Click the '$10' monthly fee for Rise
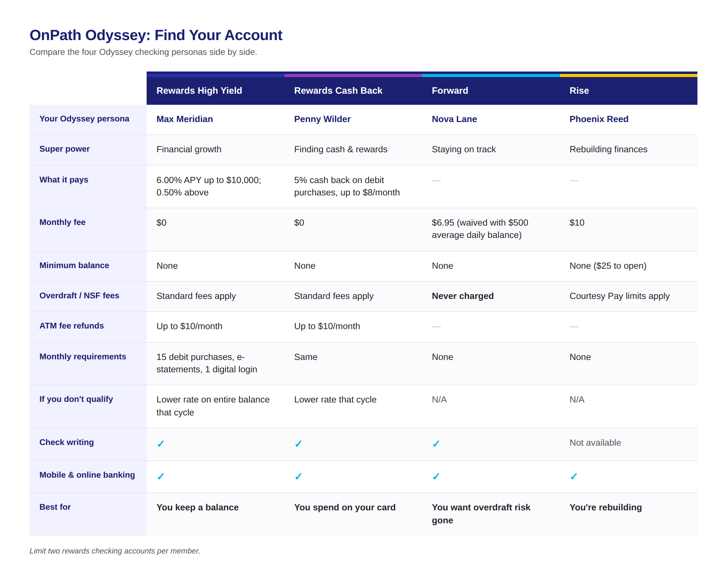Viewport: 727px width, 588px height. [577, 223]
